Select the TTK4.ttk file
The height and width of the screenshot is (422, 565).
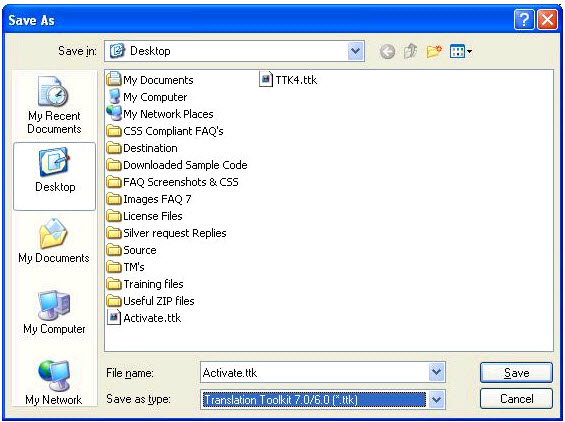click(x=288, y=80)
